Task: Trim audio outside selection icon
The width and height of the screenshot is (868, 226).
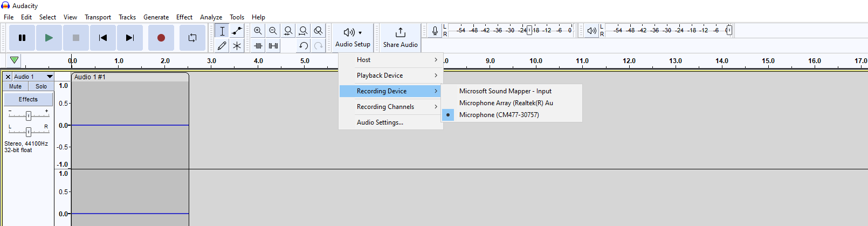Action: tap(258, 46)
